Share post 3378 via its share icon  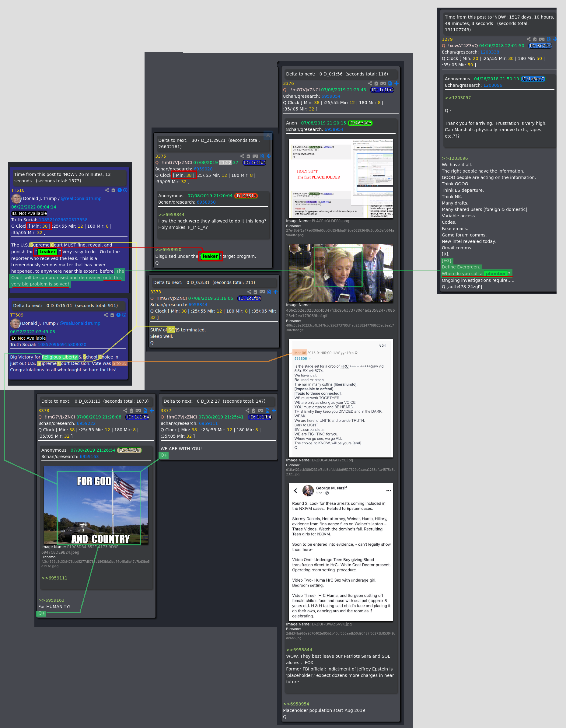(125, 411)
